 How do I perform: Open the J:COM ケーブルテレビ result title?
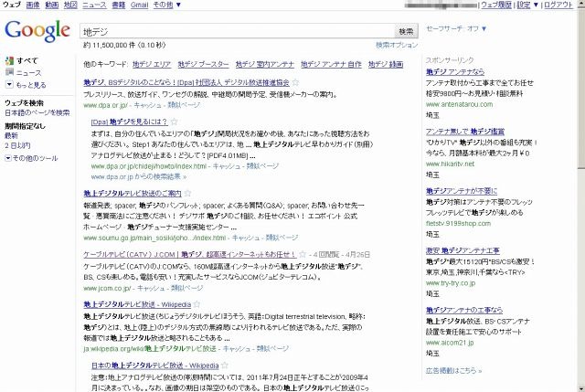tap(190, 254)
